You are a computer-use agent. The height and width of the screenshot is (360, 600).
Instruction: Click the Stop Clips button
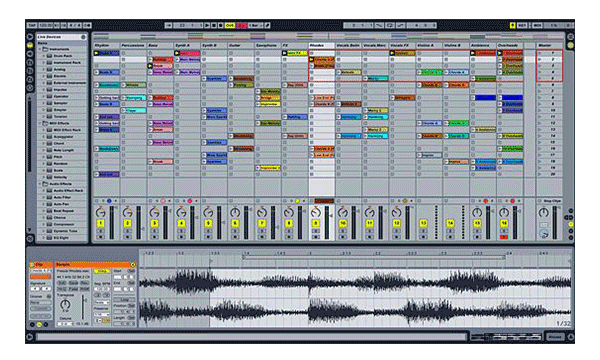[549, 200]
